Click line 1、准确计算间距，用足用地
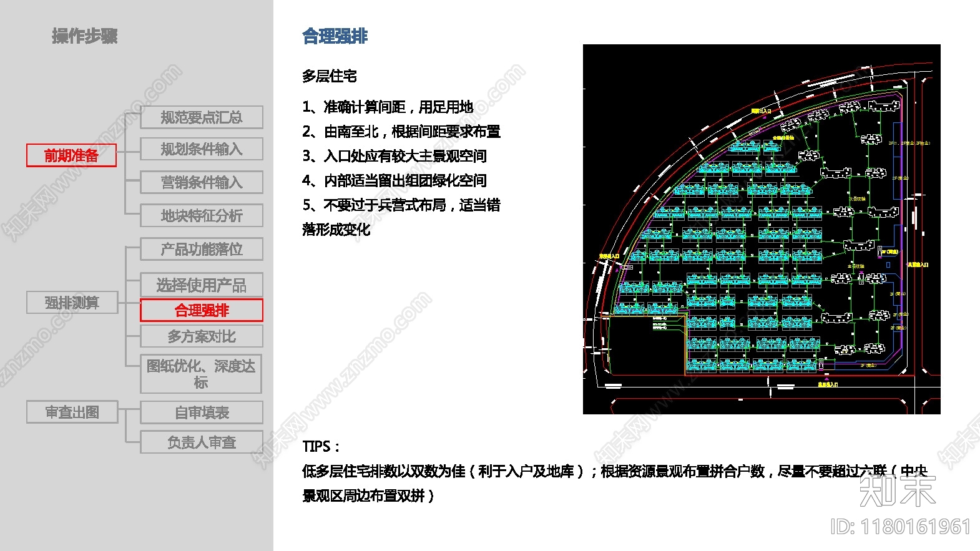 tap(388, 107)
